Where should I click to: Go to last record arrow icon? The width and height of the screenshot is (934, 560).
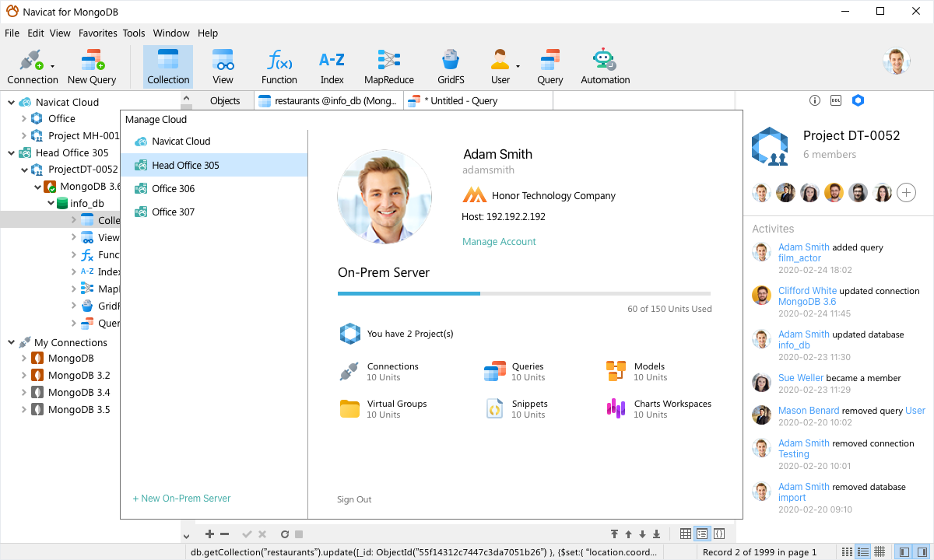pos(656,534)
